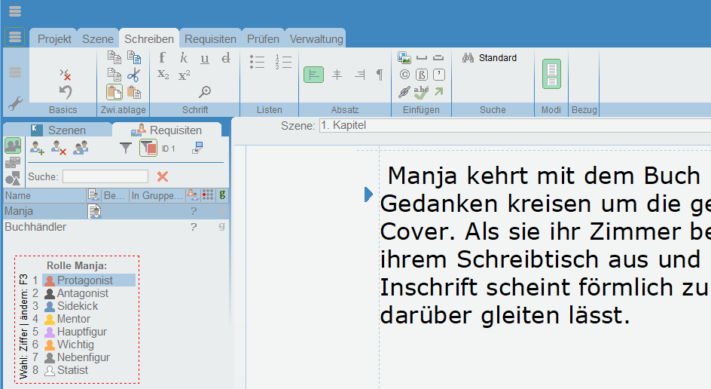Insert the ß special character
Viewport: 711px width, 389px height.
point(422,74)
